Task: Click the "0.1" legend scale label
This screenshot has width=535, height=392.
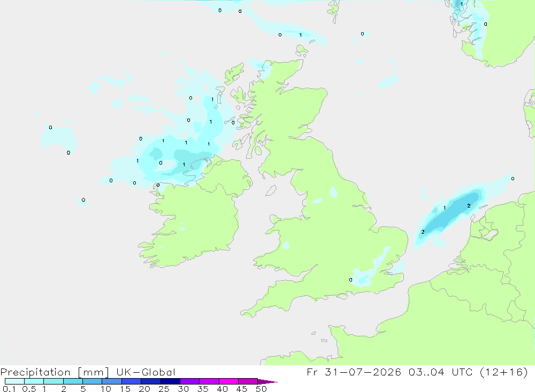Action: point(9,389)
